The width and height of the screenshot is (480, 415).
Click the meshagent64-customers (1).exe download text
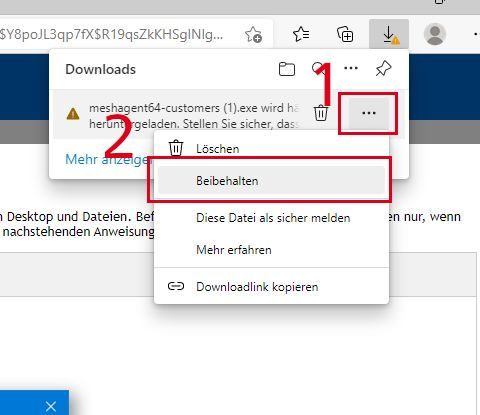[x=194, y=116]
